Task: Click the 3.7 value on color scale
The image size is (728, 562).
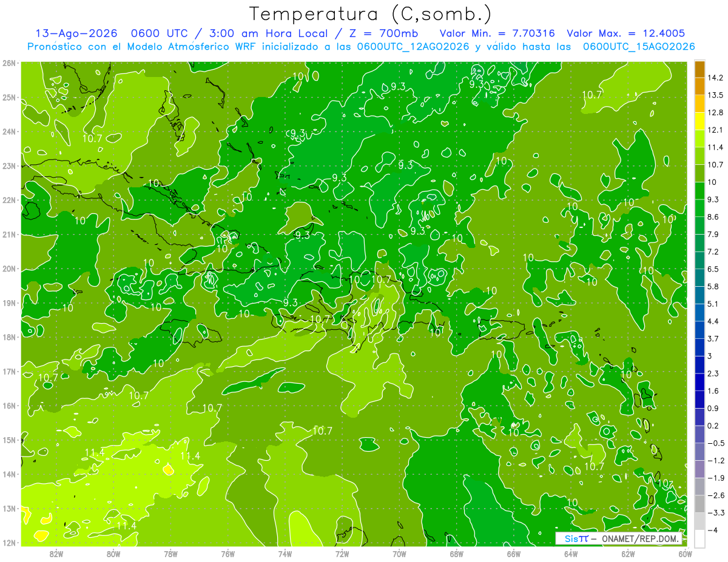Action: click(713, 338)
